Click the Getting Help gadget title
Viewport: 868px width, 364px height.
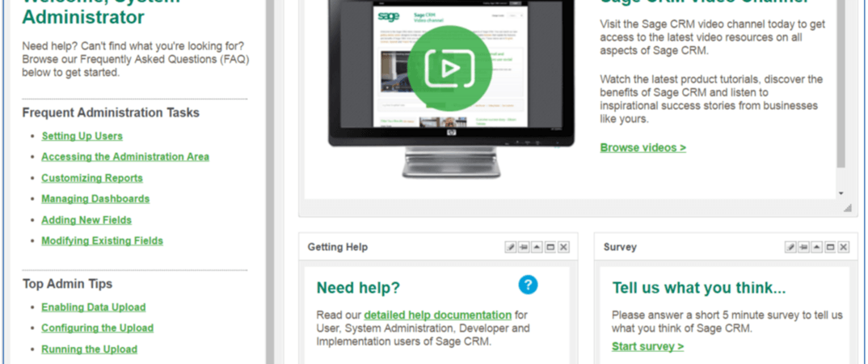pyautogui.click(x=338, y=247)
